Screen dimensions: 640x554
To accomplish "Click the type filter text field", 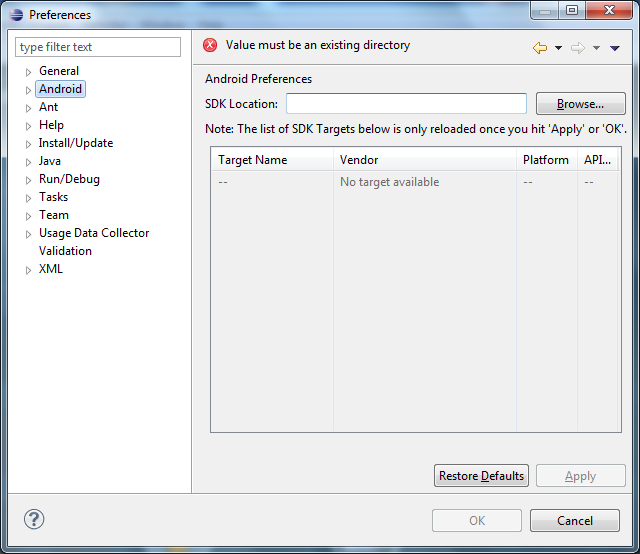I will (x=98, y=47).
